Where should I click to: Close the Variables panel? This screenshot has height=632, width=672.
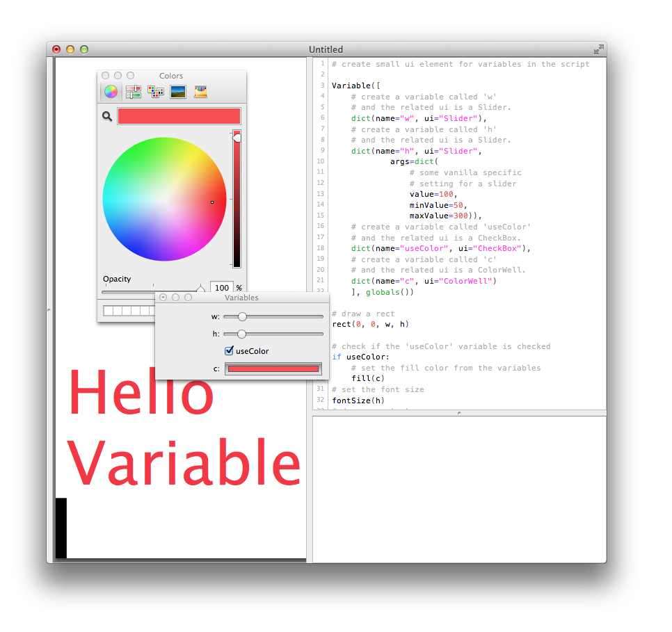click(163, 298)
